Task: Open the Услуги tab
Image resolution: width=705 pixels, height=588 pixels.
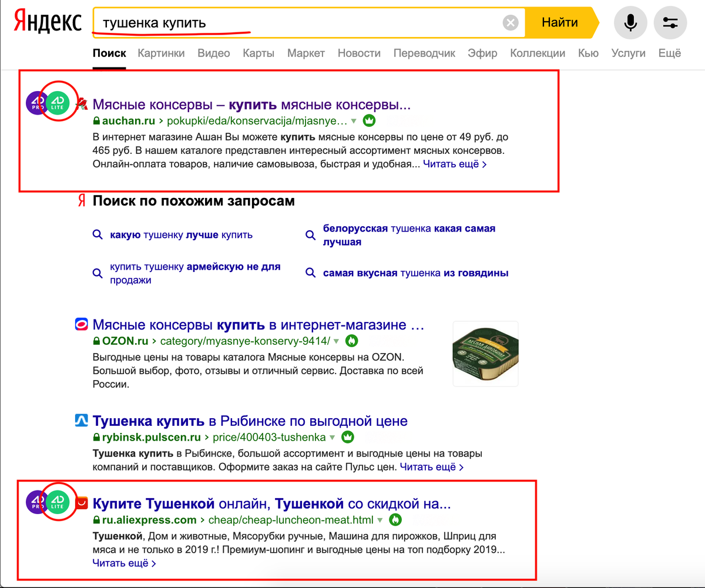Action: [x=628, y=53]
